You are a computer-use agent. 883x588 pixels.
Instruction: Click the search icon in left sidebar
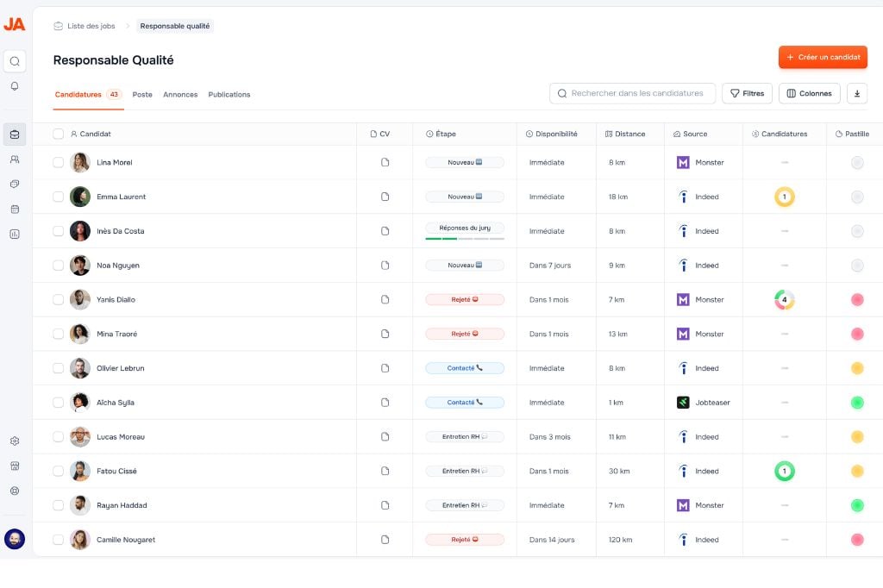coord(15,61)
